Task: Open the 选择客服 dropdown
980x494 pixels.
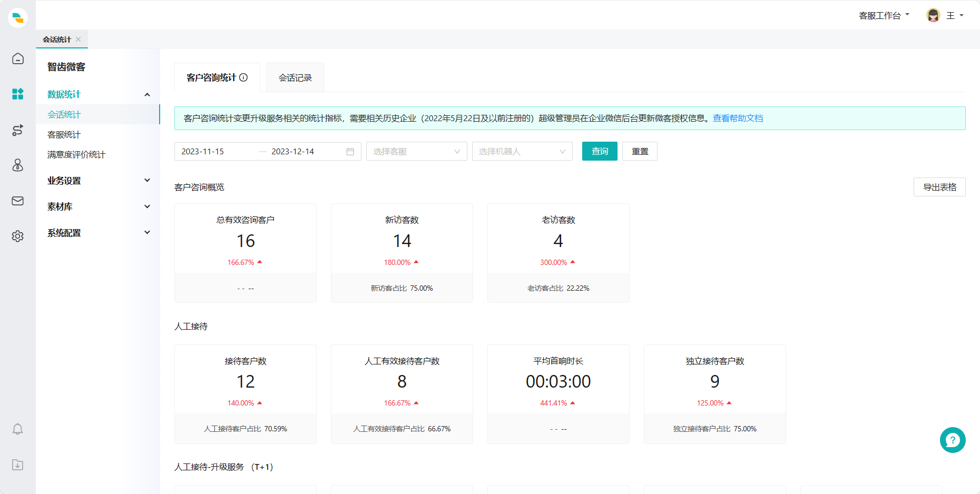Action: 417,152
